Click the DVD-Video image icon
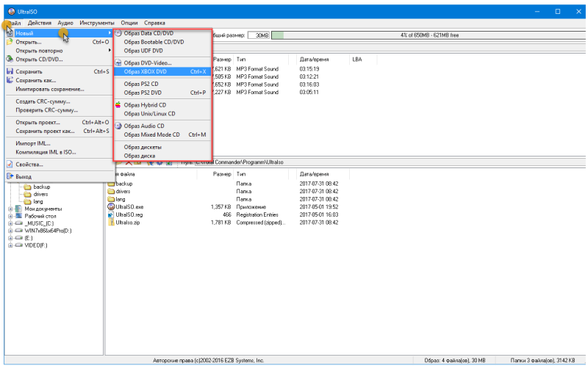This screenshot has width=588, height=371. click(118, 62)
